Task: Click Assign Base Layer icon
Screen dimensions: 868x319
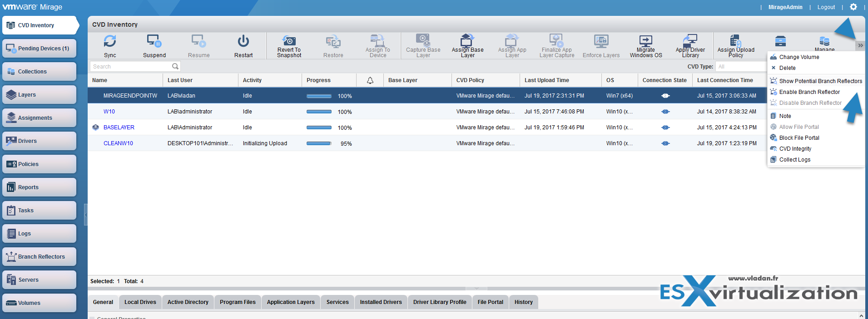Action: [467, 40]
